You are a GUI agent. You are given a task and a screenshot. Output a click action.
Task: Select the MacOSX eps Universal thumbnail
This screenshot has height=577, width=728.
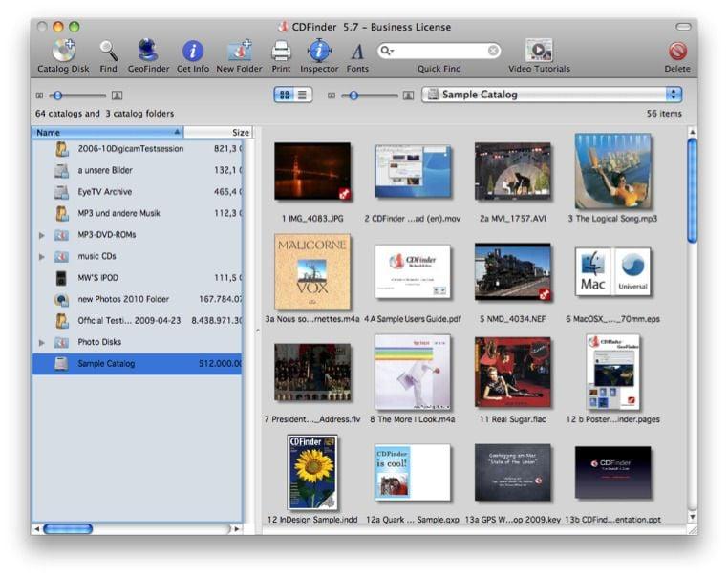(x=612, y=272)
